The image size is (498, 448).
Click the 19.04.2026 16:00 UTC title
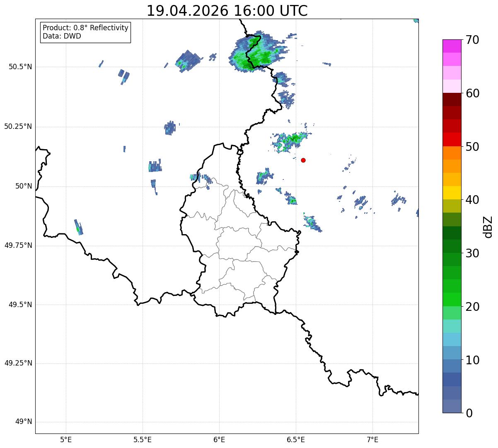(227, 11)
